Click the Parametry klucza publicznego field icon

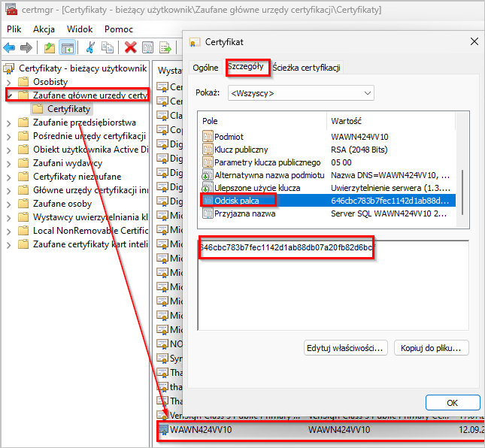click(208, 162)
